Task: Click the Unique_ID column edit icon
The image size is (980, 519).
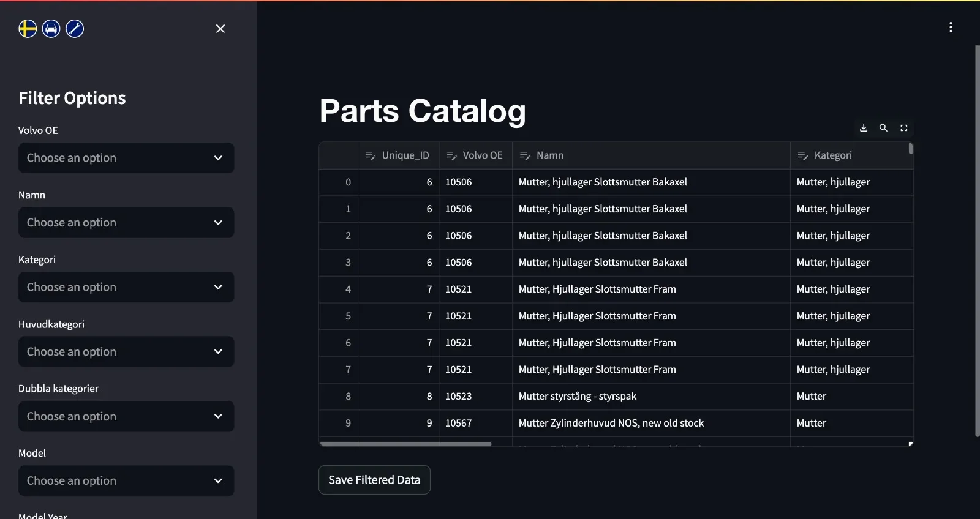Action: pyautogui.click(x=370, y=155)
